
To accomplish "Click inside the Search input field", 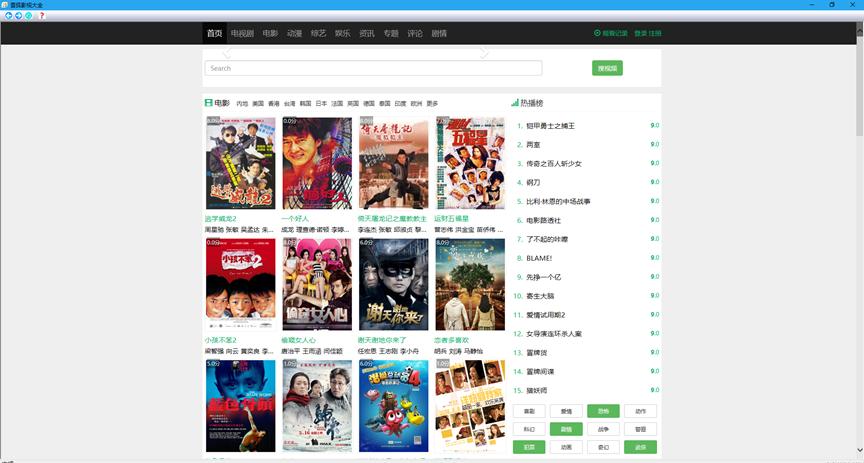I will (374, 68).
